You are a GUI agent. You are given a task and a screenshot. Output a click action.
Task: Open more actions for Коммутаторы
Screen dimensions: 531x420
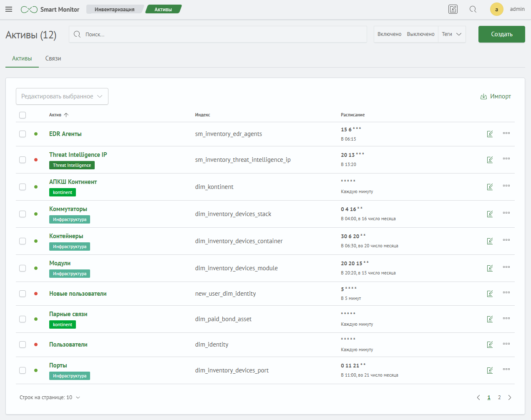(x=506, y=213)
